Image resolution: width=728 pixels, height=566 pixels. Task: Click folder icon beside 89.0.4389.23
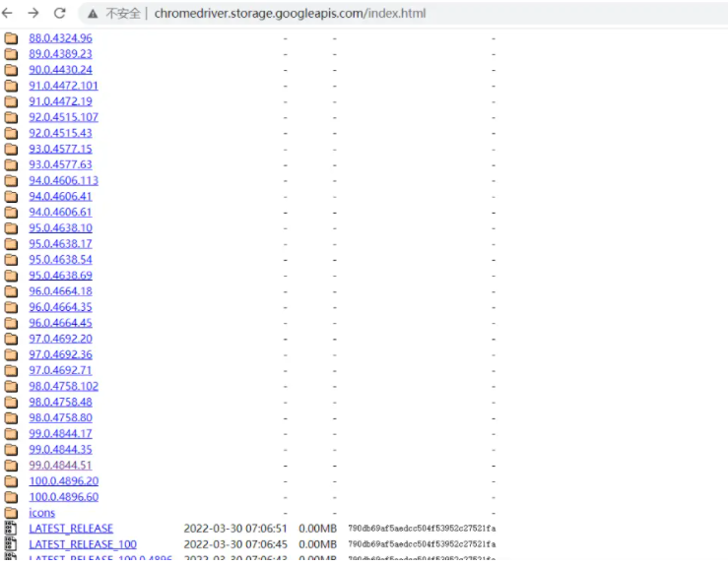(11, 54)
